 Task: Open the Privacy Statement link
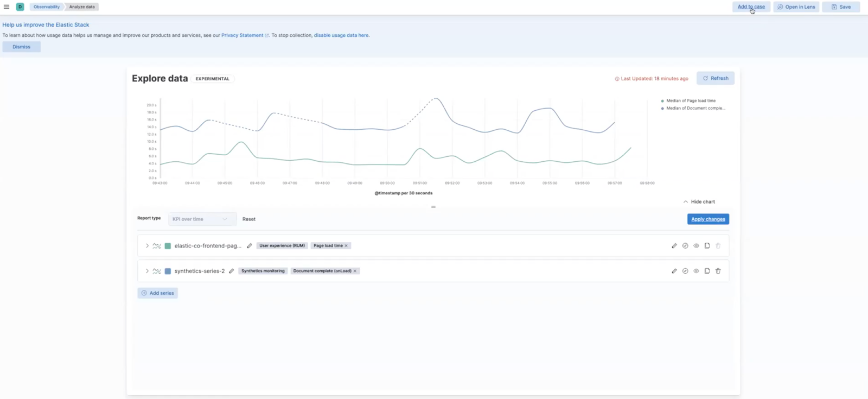[x=242, y=35]
